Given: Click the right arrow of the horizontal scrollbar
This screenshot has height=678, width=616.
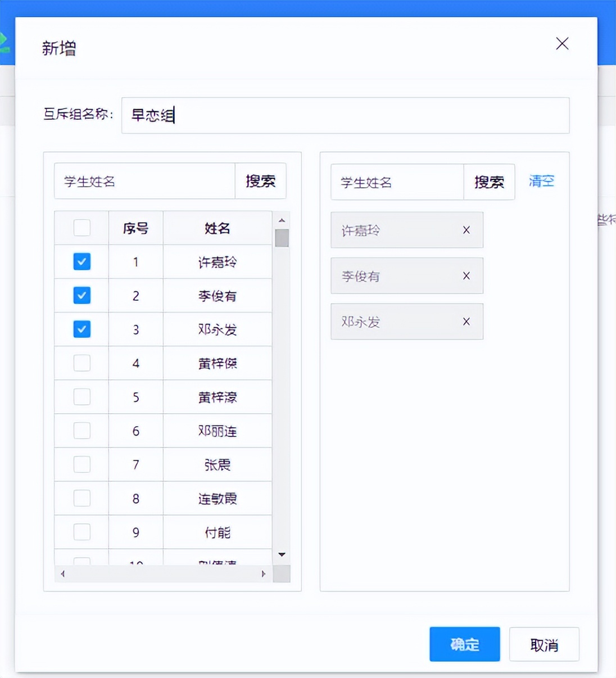Looking at the screenshot, I should pyautogui.click(x=263, y=574).
